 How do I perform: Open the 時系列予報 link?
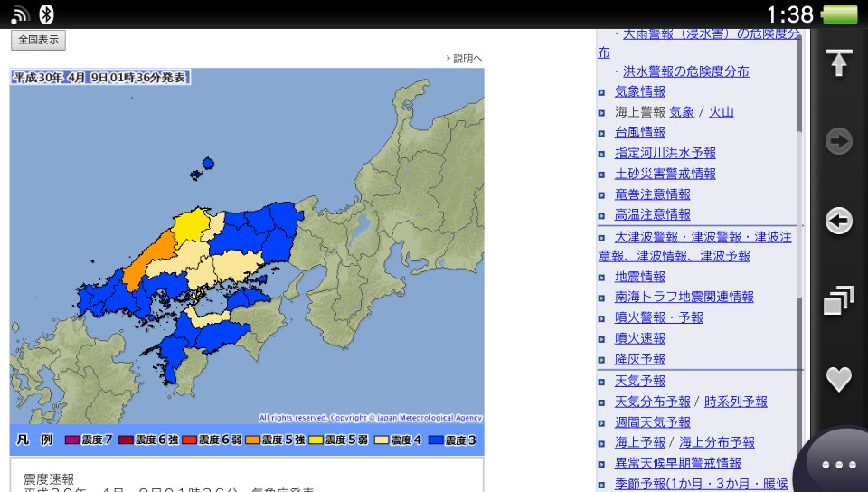(736, 402)
